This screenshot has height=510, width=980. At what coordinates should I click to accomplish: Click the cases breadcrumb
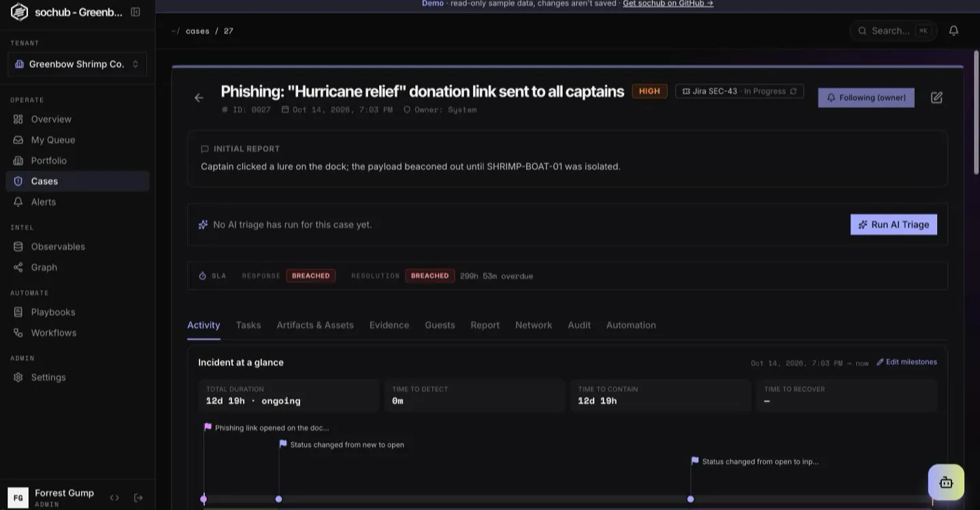197,31
